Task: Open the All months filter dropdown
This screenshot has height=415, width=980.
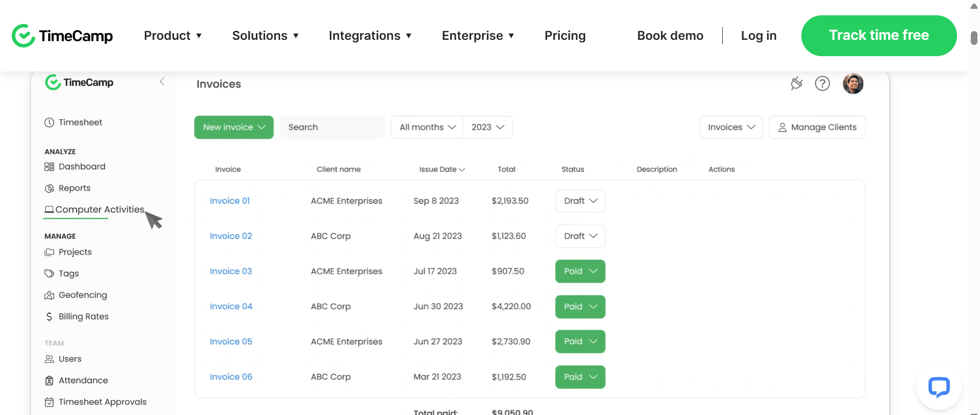Action: click(x=427, y=127)
